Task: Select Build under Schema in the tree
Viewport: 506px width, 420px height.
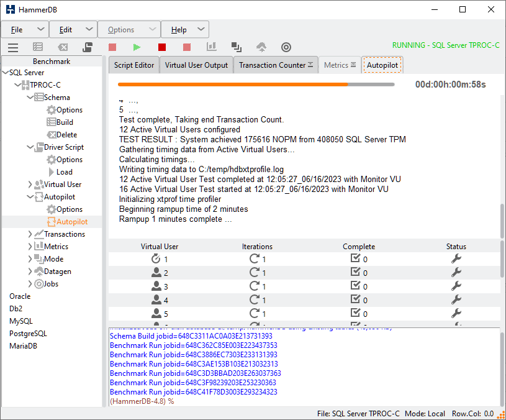Action: [x=65, y=122]
